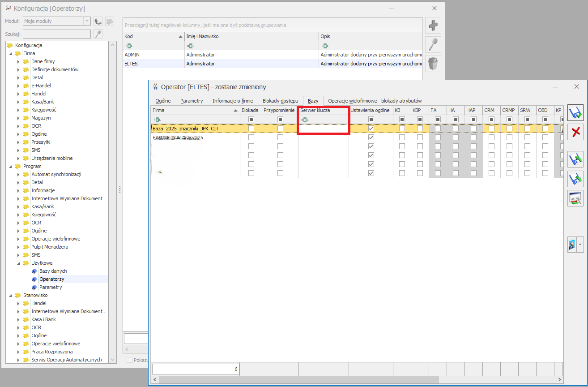Click the blue icon of tree item Parametry
Image resolution: width=588 pixels, height=387 pixels.
click(34, 287)
